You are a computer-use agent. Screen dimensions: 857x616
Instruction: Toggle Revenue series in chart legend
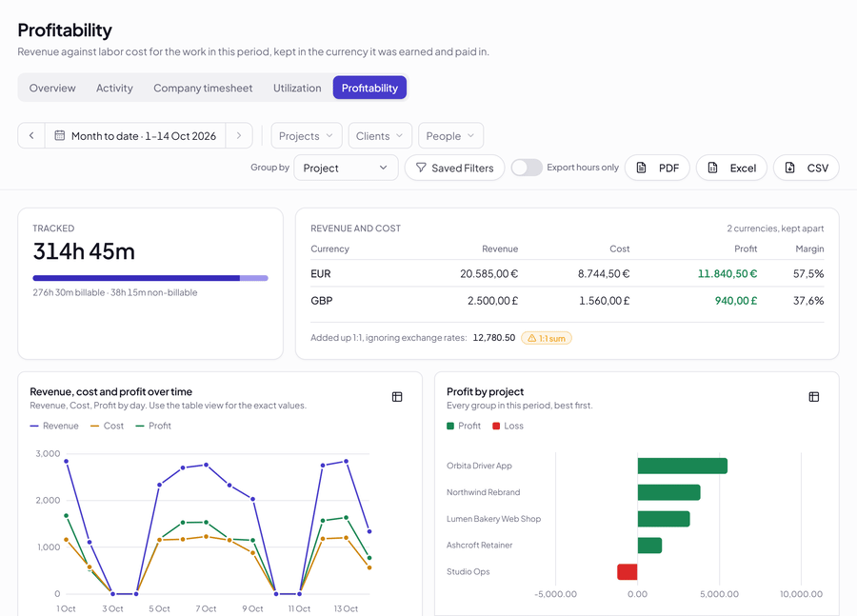point(54,426)
